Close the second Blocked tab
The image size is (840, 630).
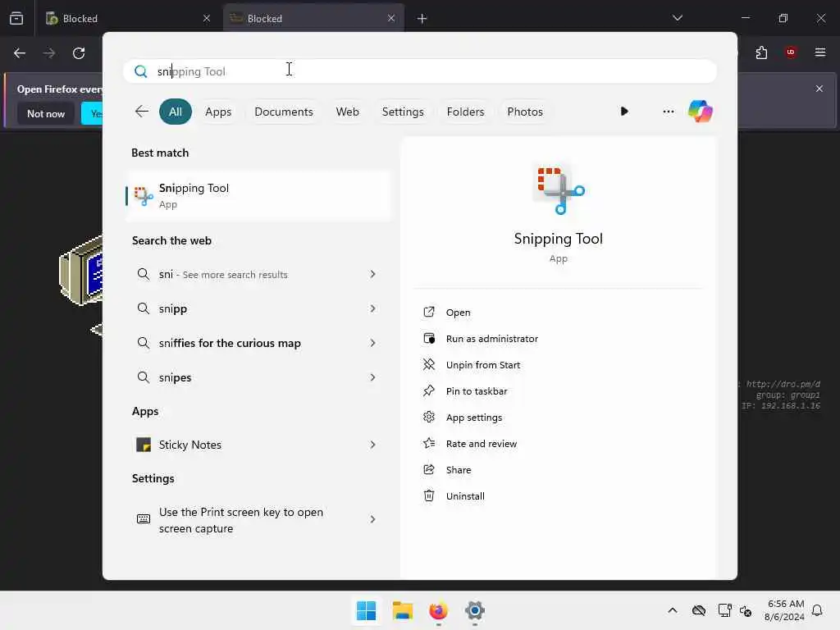pos(391,18)
